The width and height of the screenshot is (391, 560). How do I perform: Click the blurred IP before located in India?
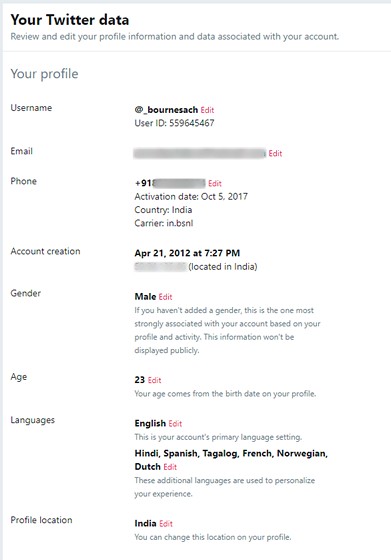point(160,267)
